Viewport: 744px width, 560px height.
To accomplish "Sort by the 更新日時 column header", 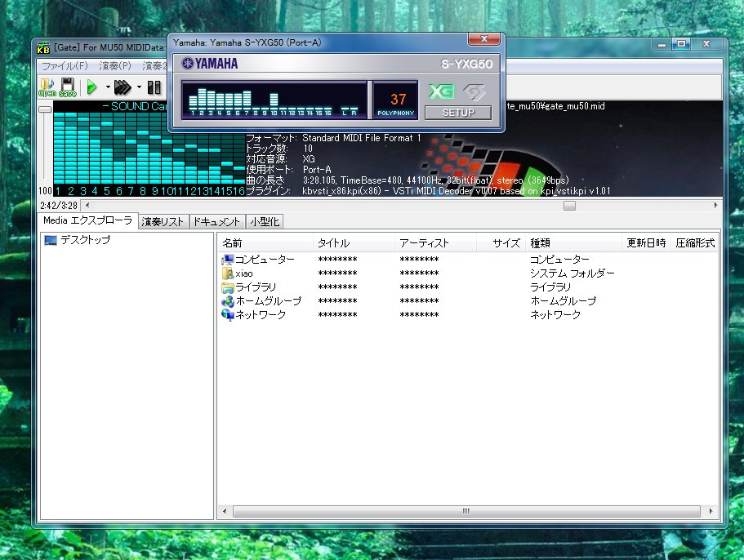I will pyautogui.click(x=646, y=243).
